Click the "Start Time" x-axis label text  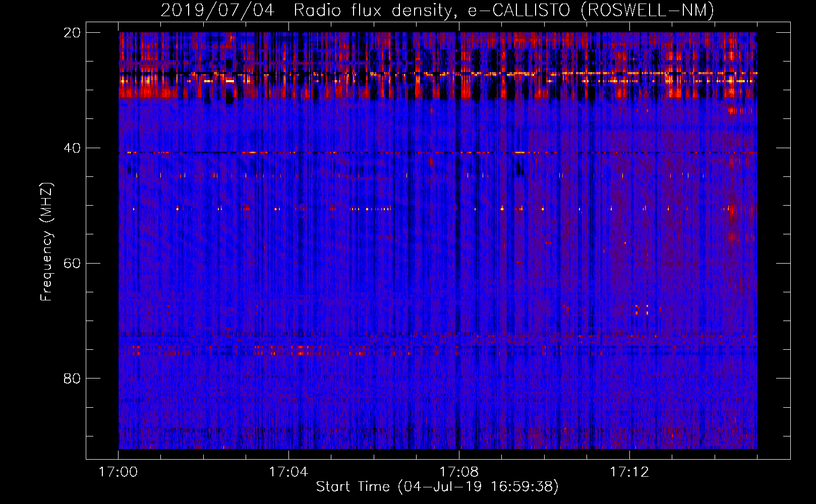point(353,486)
